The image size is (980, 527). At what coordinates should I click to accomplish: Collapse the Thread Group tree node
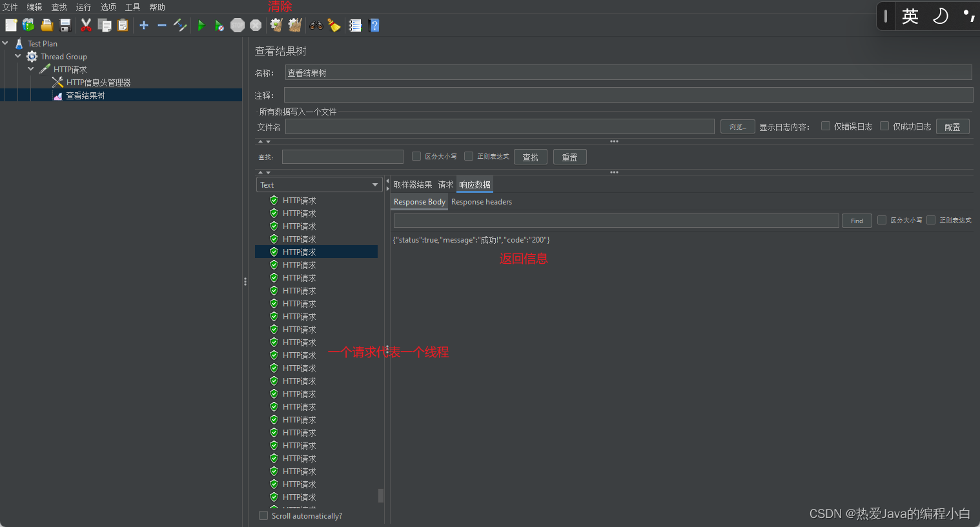[x=18, y=57]
